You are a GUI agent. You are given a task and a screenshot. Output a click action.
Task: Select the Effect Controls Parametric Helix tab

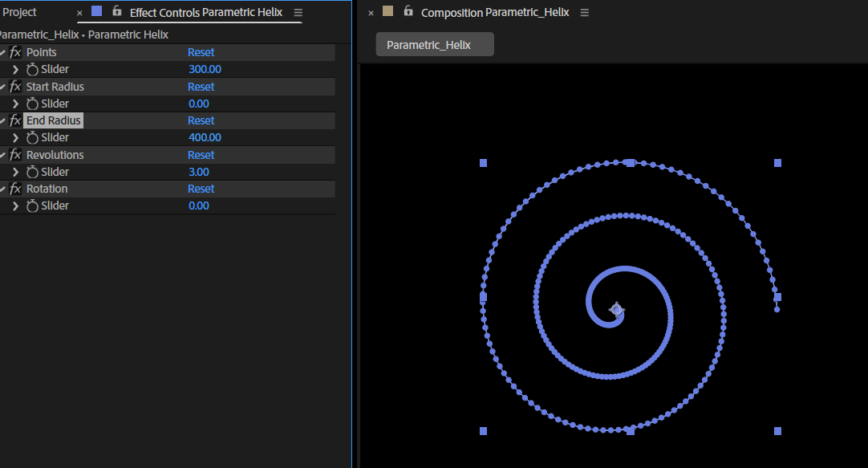pos(206,12)
